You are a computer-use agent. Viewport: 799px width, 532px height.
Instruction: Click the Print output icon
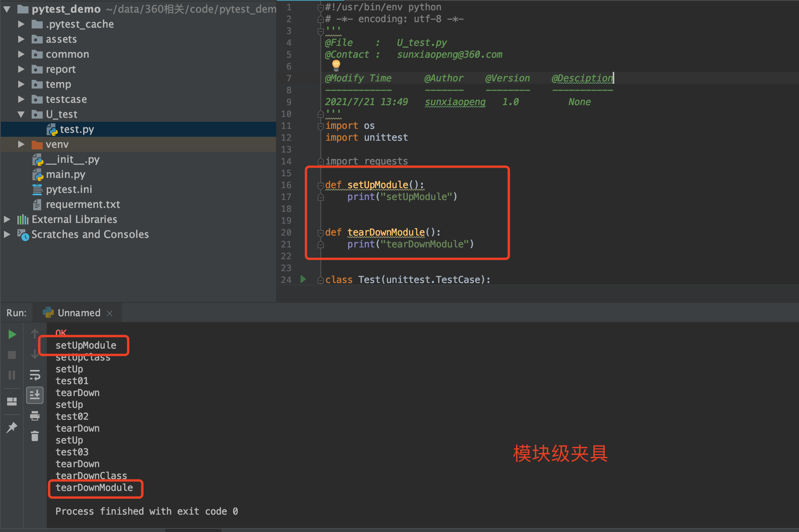click(x=35, y=416)
